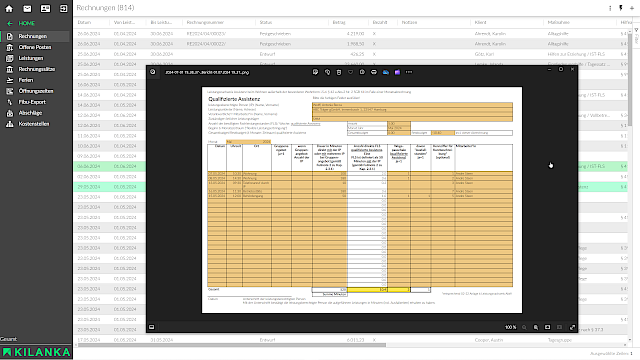Select Götz, Karl client cell
The image size is (640, 360).
[484, 54]
